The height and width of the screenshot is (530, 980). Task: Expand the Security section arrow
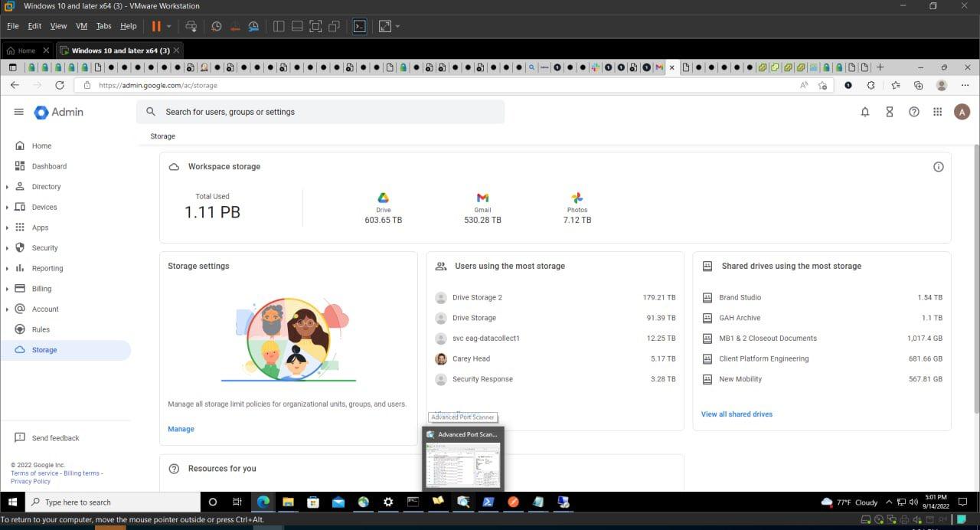(x=7, y=248)
